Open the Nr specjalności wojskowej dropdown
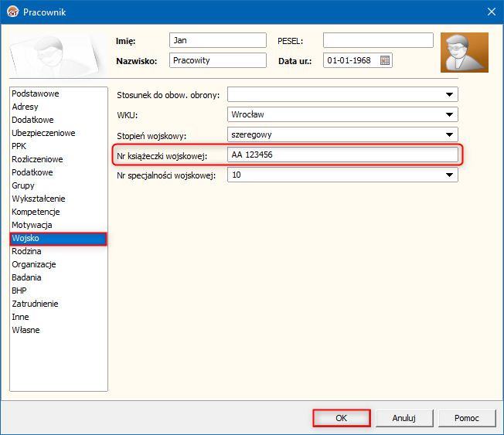 coord(449,175)
